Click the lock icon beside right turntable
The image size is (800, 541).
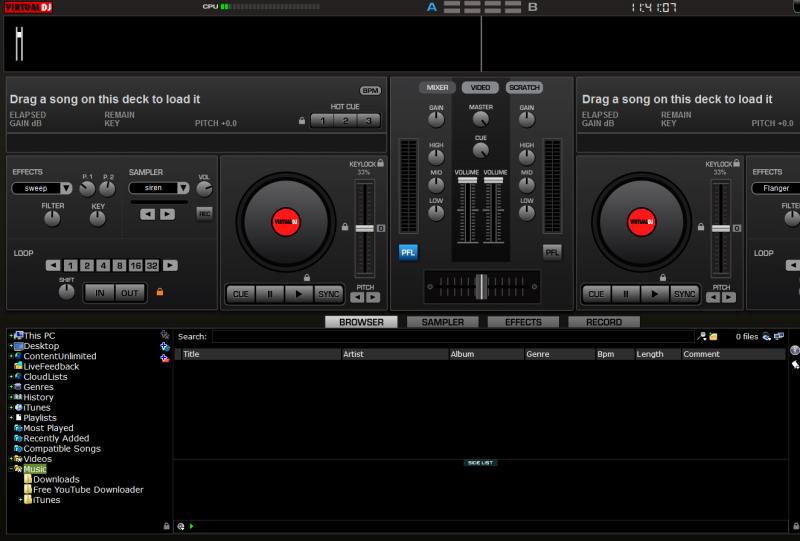point(701,227)
